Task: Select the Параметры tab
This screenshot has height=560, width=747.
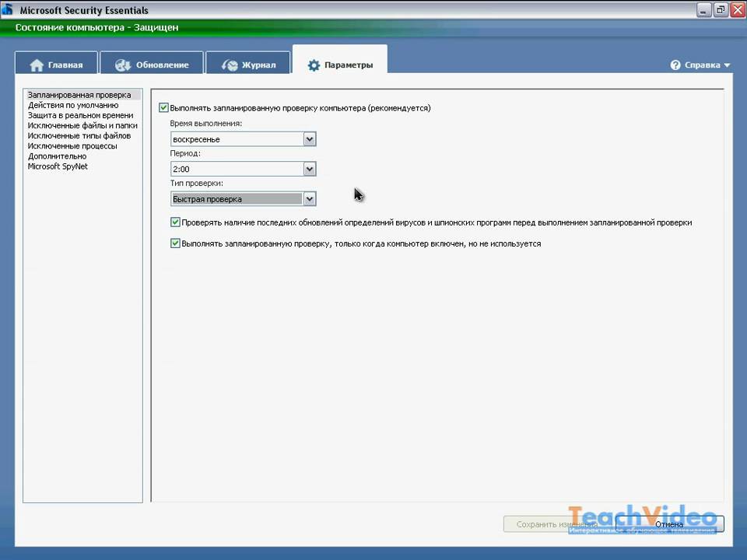Action: pos(340,60)
